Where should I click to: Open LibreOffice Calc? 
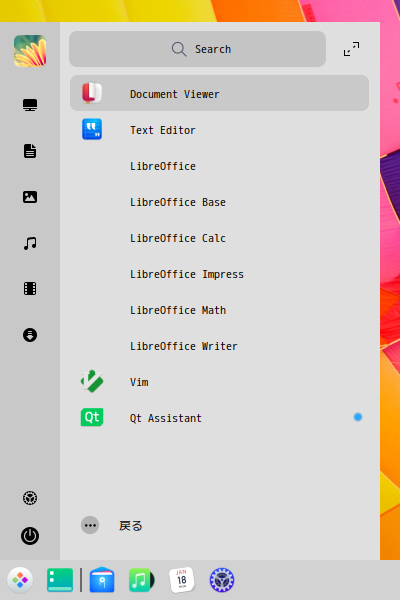[x=178, y=238]
